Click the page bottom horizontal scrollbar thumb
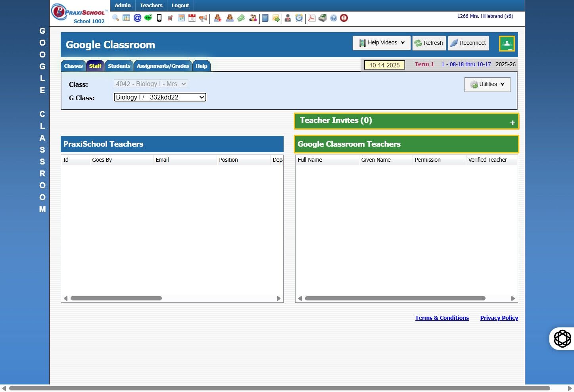Screen dimensions: 574x392 (x=280, y=388)
